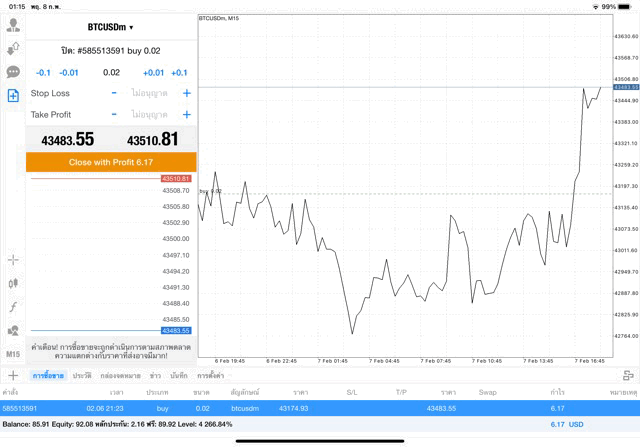Open the chart objects shapes icon
Viewport: 640px width, 447px height.
(13, 330)
